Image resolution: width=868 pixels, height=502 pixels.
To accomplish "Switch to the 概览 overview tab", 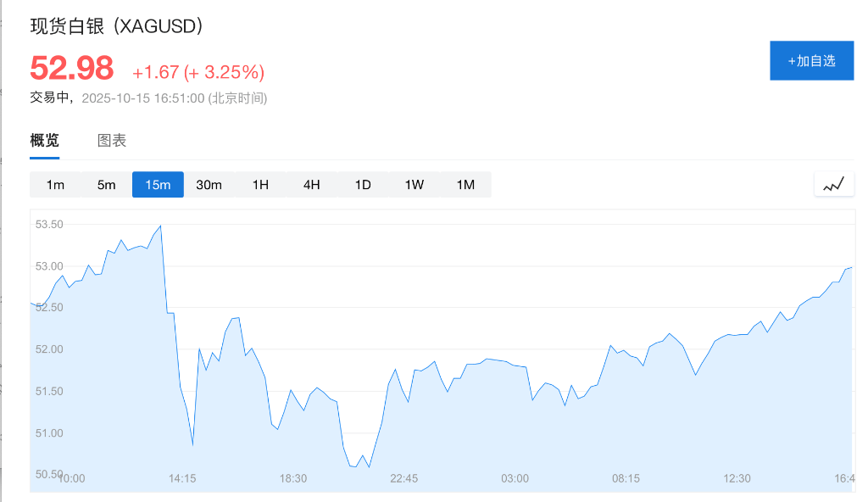I will (45, 141).
